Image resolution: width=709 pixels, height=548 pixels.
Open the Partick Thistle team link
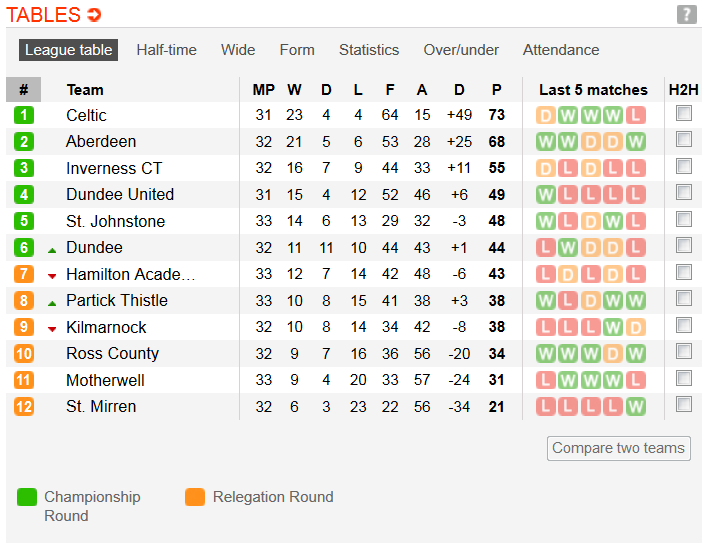point(116,300)
